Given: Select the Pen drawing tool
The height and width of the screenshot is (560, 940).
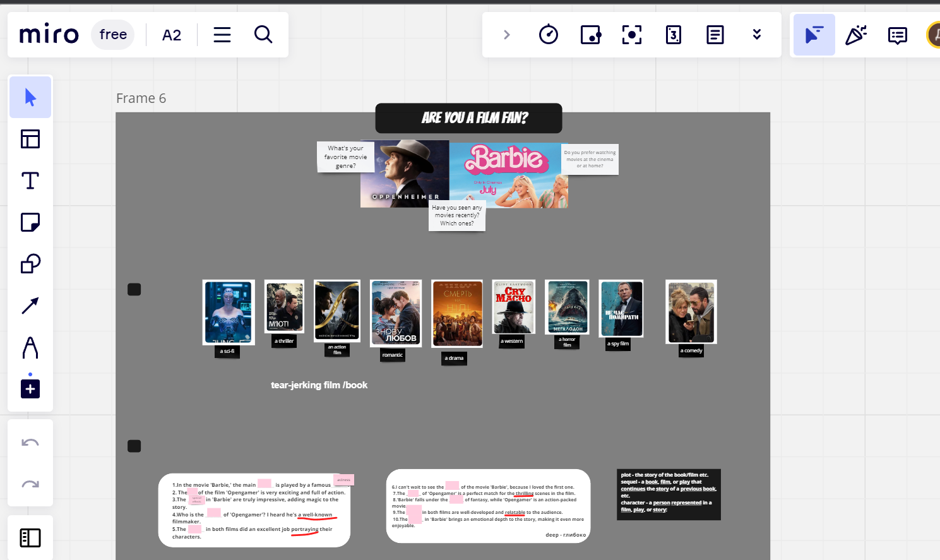Looking at the screenshot, I should click(x=30, y=347).
